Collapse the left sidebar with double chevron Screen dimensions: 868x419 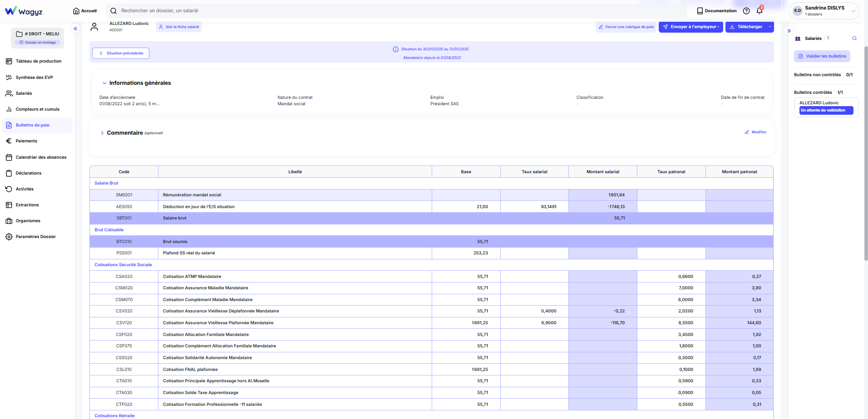pos(75,29)
